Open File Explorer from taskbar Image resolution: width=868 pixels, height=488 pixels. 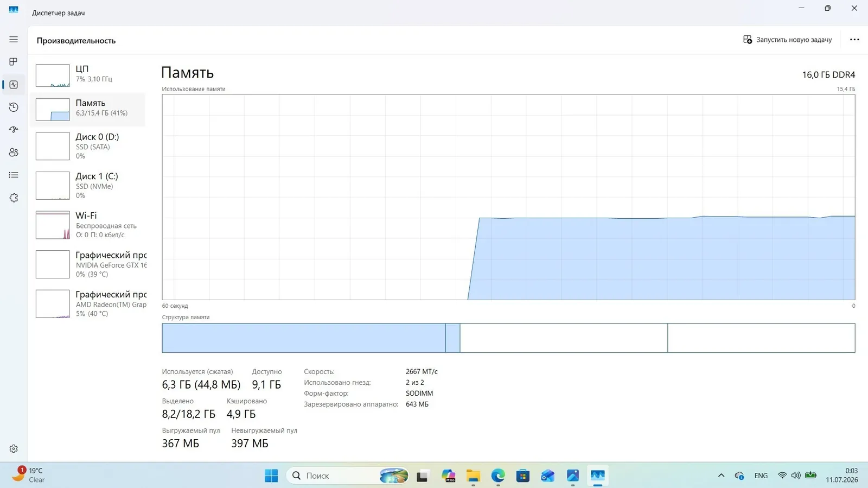click(473, 476)
